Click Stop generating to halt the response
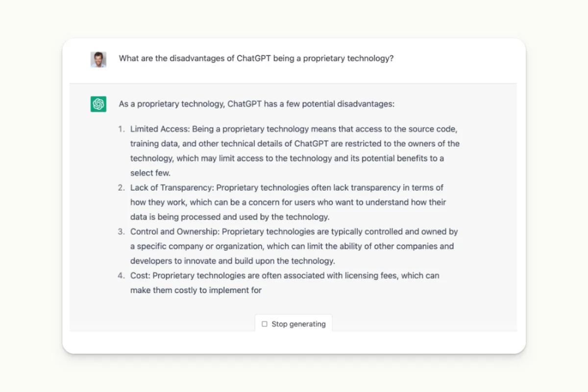Screen dimensions: 588x392 coord(294,324)
